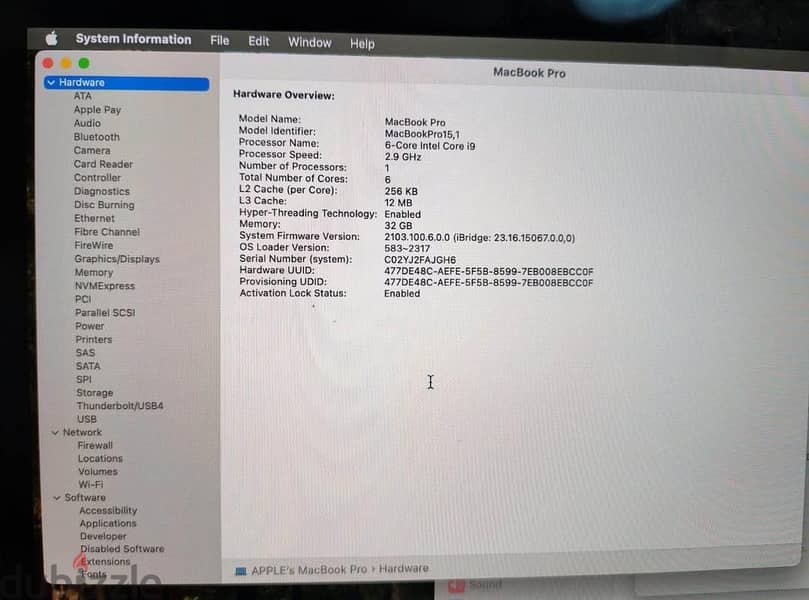Screen dimensions: 809x600
Task: Select FireWire in the sidebar
Action: (x=93, y=245)
